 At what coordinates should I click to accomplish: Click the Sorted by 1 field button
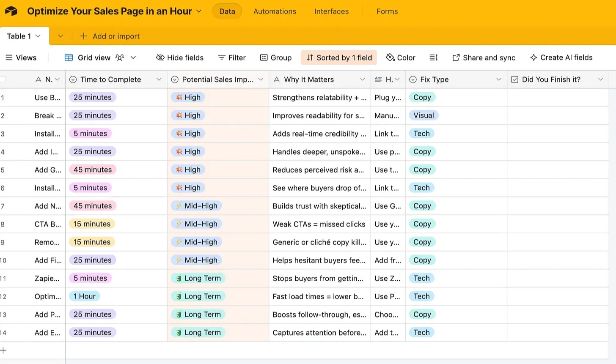[339, 57]
